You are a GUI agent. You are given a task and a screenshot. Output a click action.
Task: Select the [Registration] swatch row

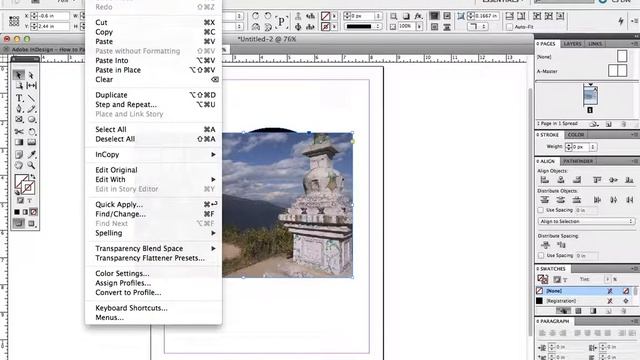tap(585, 301)
